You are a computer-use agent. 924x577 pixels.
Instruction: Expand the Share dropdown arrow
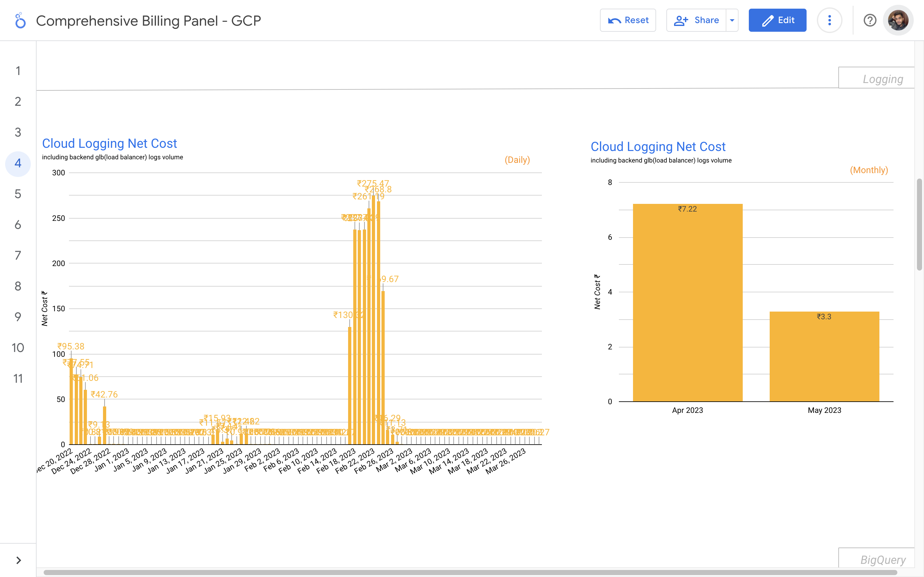point(732,20)
